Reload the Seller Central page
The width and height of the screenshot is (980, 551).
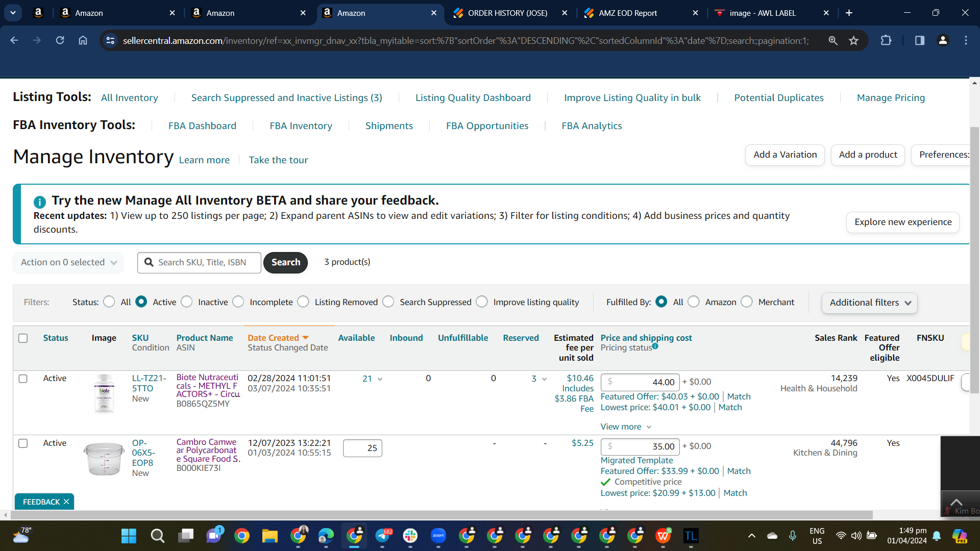pyautogui.click(x=60, y=40)
